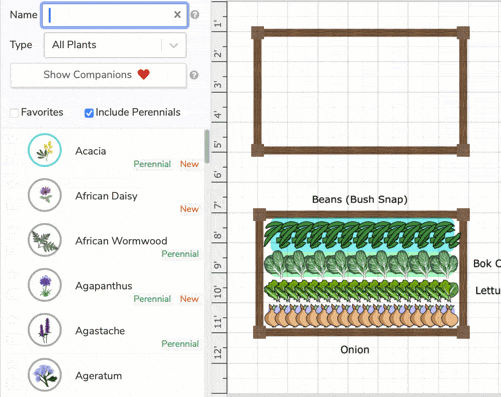Click the Perennial tag under Agastache
The image size is (501, 397).
(x=180, y=344)
